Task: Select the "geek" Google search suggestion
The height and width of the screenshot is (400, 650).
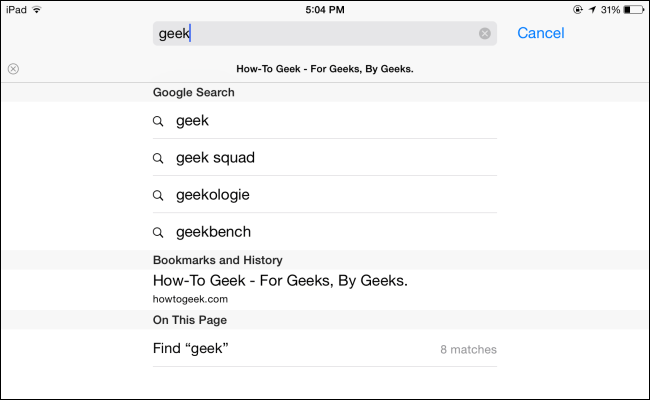Action: pos(192,121)
